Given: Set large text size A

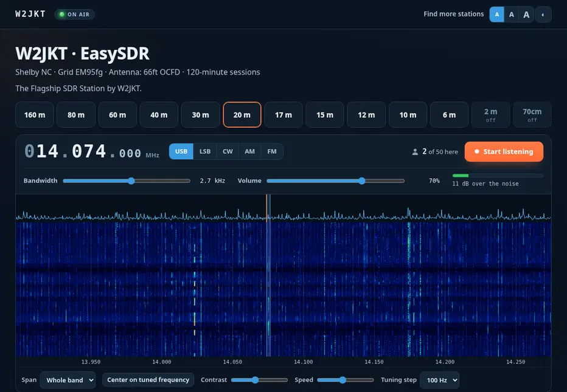Looking at the screenshot, I should [x=526, y=15].
